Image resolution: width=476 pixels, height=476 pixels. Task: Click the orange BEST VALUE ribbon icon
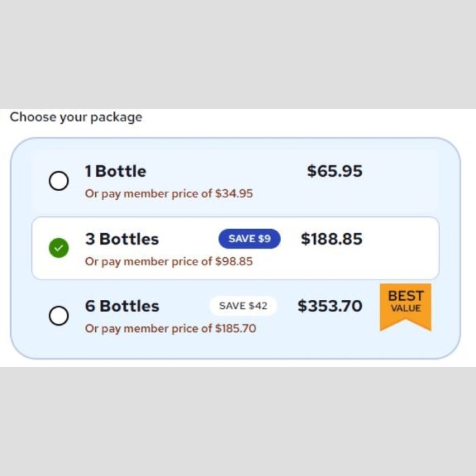(x=405, y=306)
